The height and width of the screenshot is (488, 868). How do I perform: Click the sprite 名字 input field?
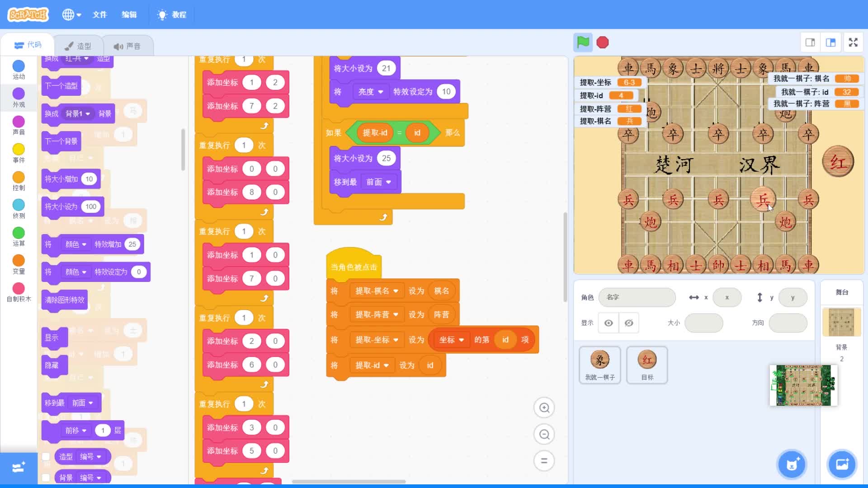pyautogui.click(x=637, y=297)
